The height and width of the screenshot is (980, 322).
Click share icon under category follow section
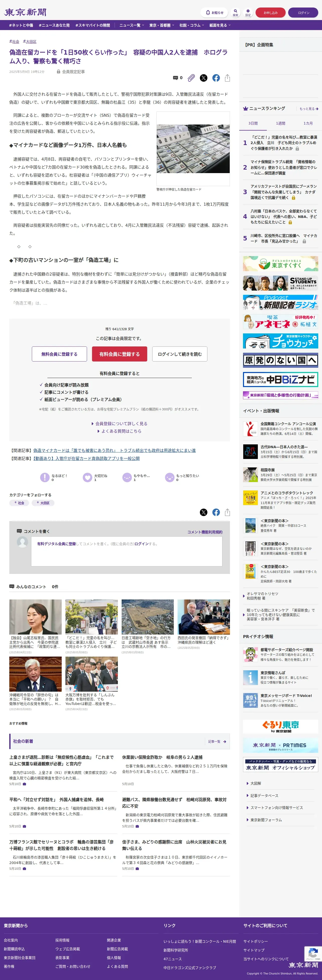point(227,513)
